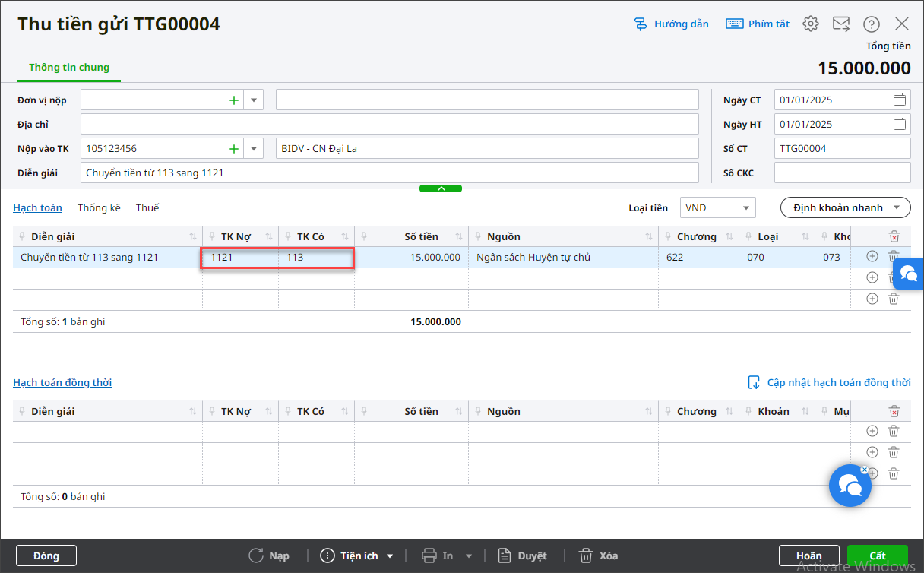Click add-row plus icon on first Hạch toán row
924x573 pixels.
pyautogui.click(x=872, y=257)
